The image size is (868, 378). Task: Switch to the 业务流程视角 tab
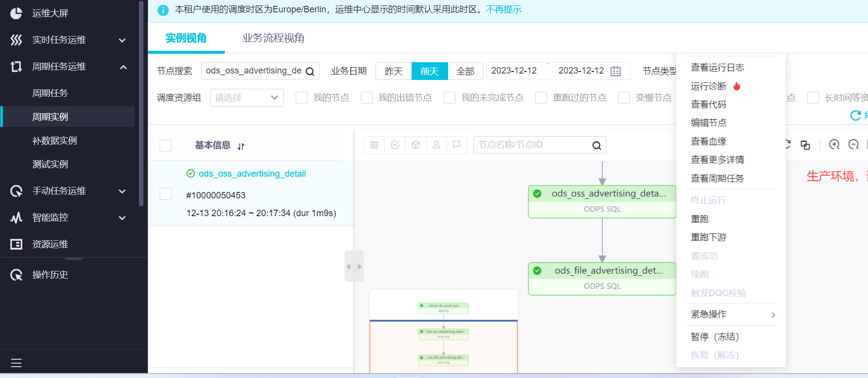tap(273, 38)
